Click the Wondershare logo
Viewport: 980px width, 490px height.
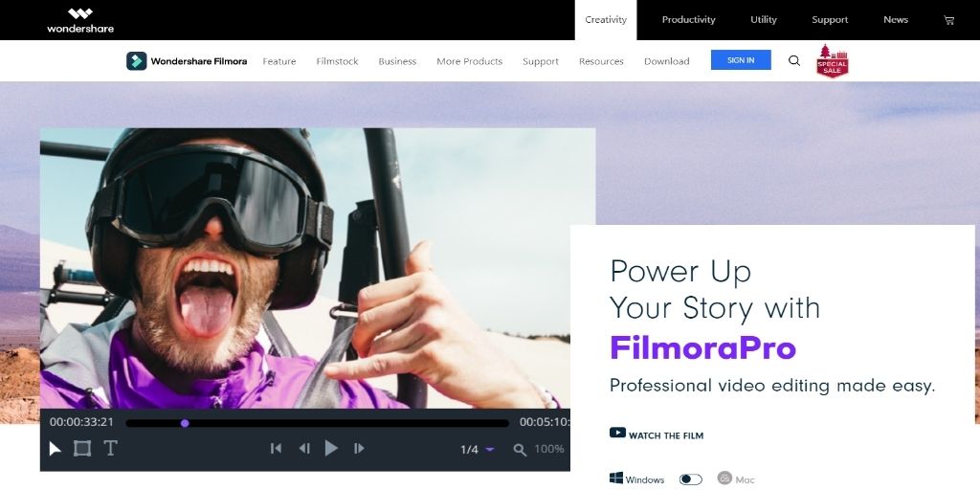pos(80,20)
